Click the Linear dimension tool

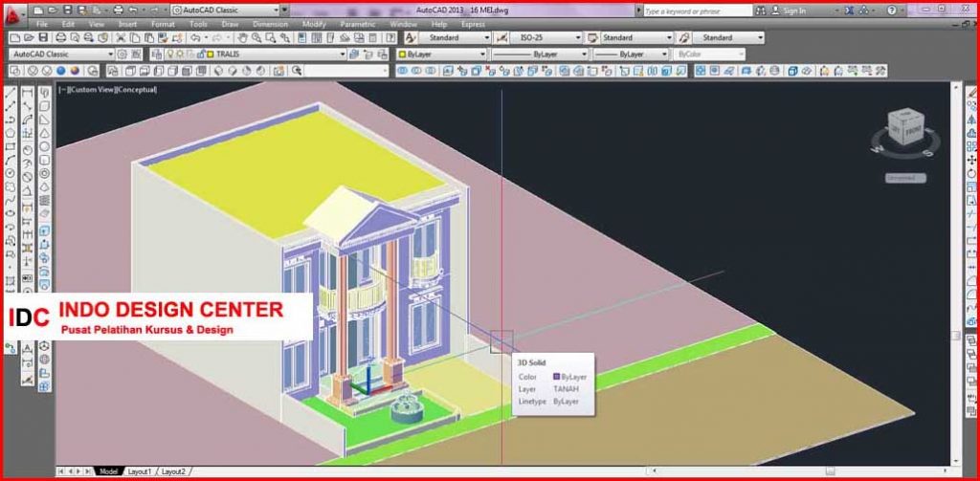tap(28, 93)
